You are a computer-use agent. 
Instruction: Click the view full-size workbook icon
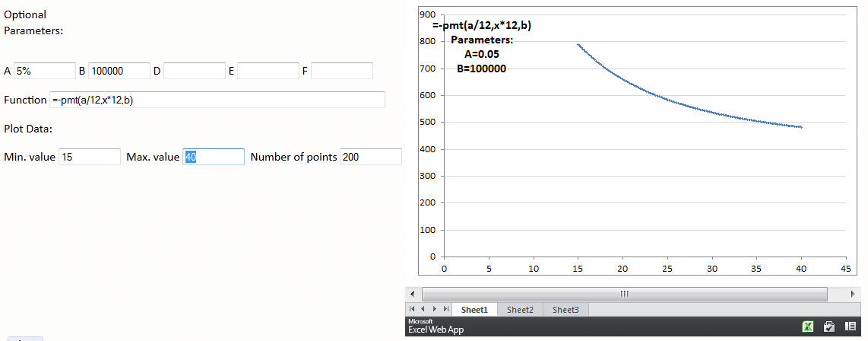point(851,327)
